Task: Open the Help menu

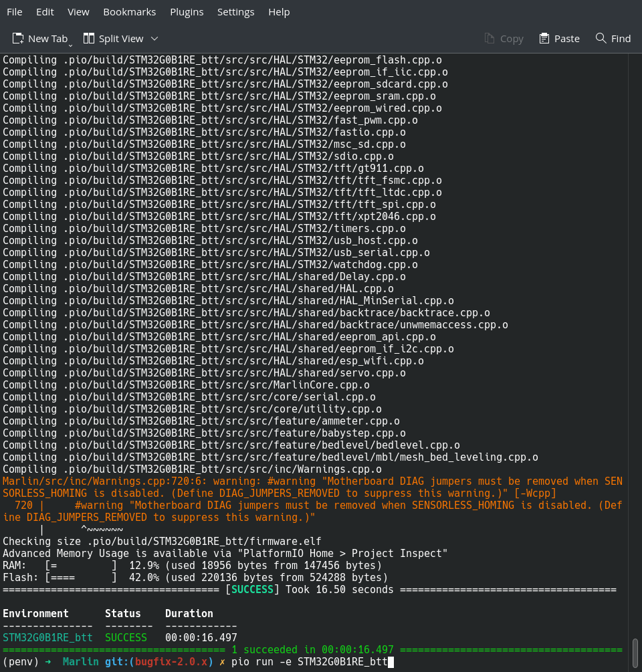Action: 279,12
